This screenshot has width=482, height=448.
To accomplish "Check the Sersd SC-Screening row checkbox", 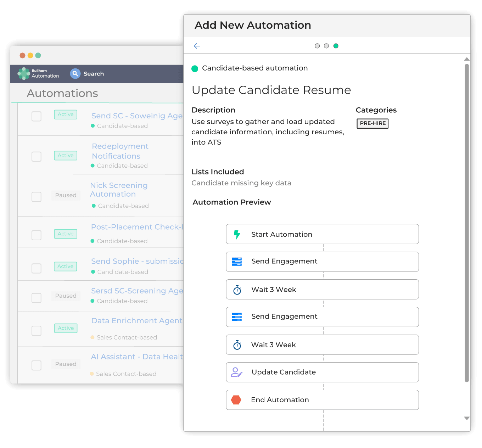I will tap(37, 298).
